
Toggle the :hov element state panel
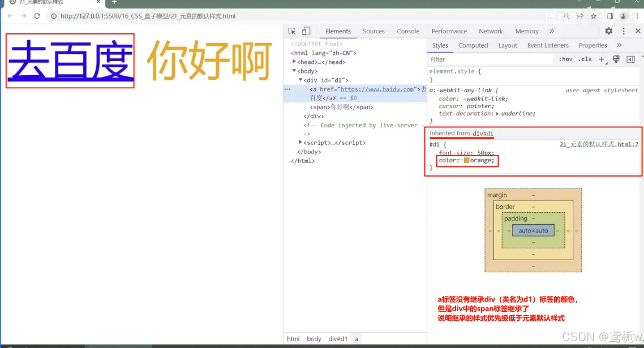pos(565,59)
